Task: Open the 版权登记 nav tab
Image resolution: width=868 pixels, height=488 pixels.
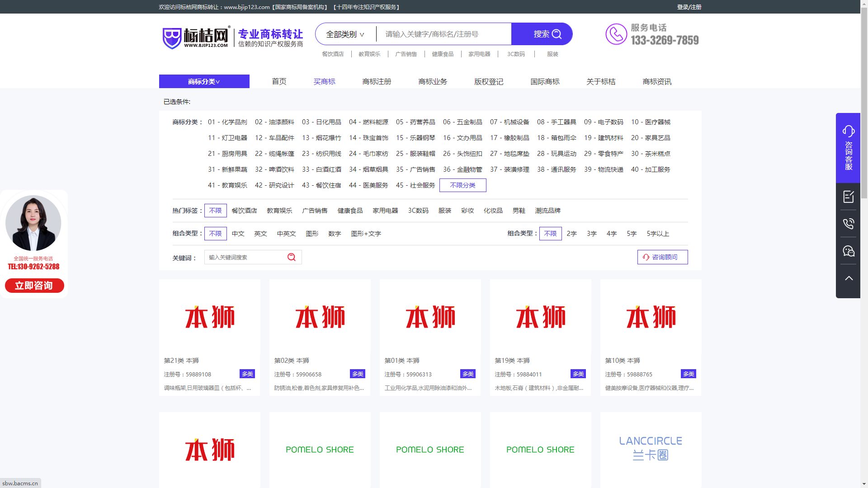Action: [x=488, y=81]
